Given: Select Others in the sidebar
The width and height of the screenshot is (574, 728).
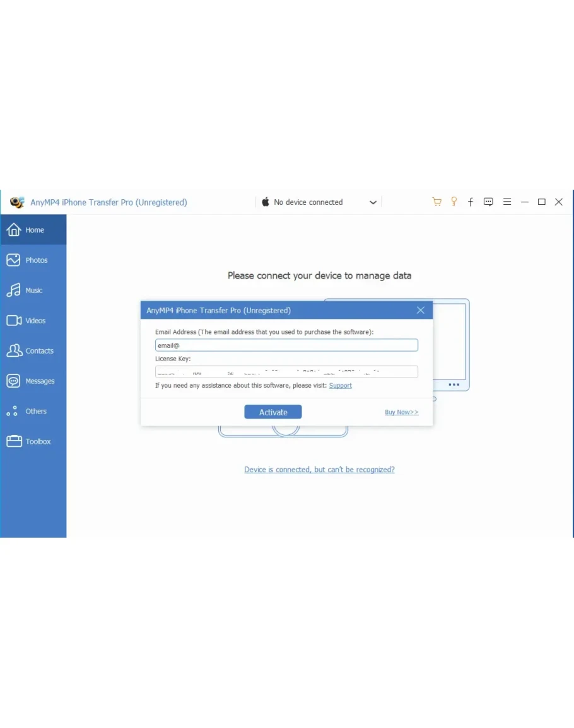Looking at the screenshot, I should click(x=33, y=412).
